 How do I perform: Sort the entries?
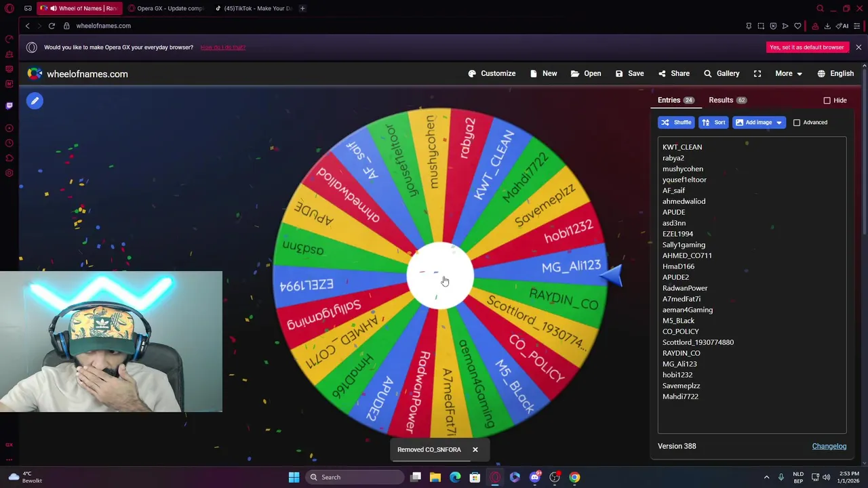click(x=713, y=123)
